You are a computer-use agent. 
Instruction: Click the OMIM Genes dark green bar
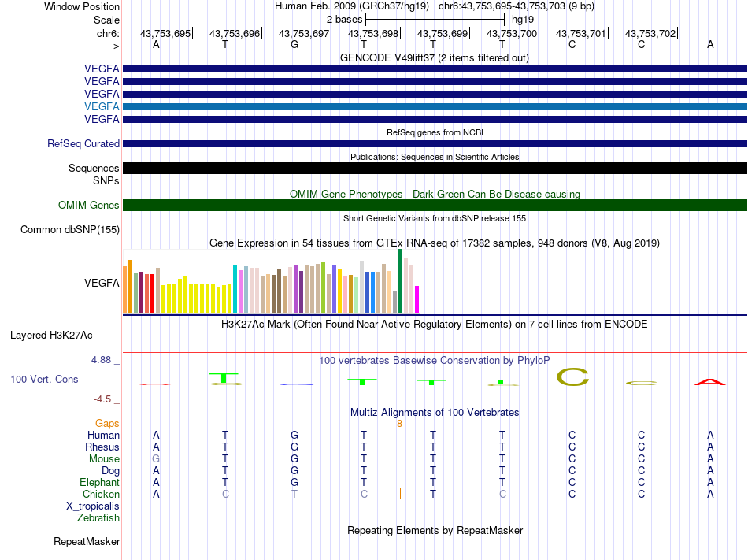[435, 205]
